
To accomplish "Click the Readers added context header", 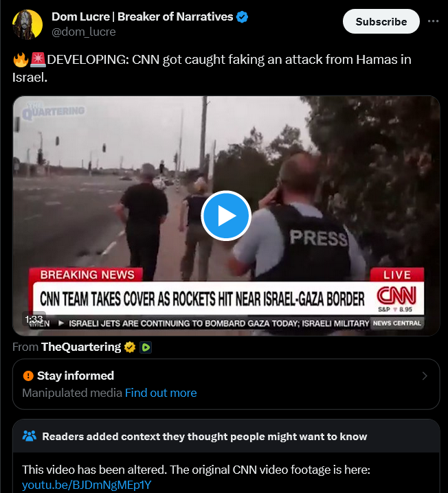I will coord(205,437).
